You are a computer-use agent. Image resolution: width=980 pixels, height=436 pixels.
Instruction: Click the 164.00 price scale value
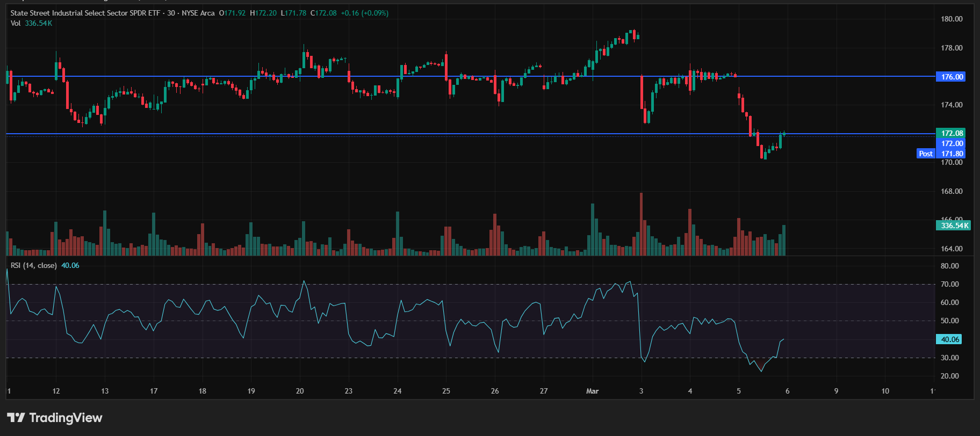pyautogui.click(x=952, y=249)
